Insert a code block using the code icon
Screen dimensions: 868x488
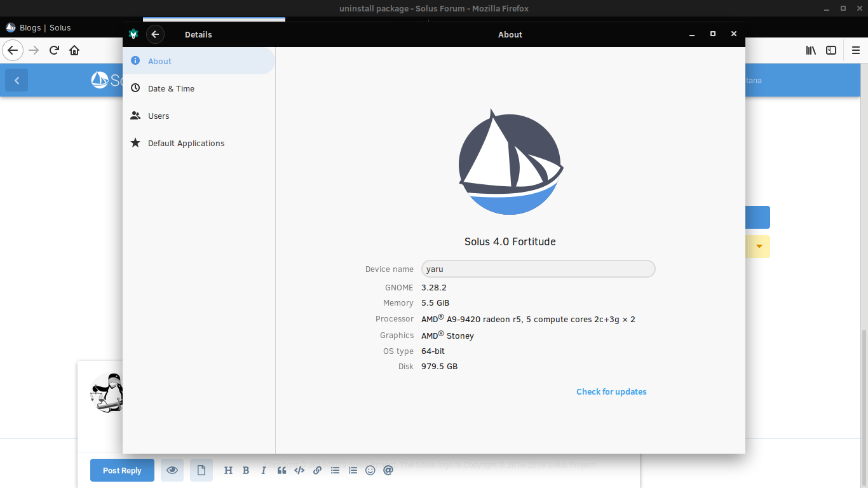[299, 470]
